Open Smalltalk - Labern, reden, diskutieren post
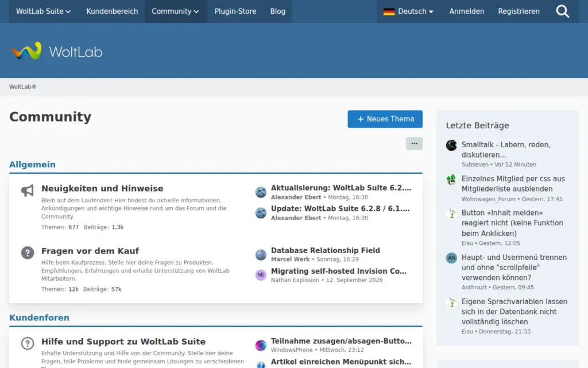 506,150
